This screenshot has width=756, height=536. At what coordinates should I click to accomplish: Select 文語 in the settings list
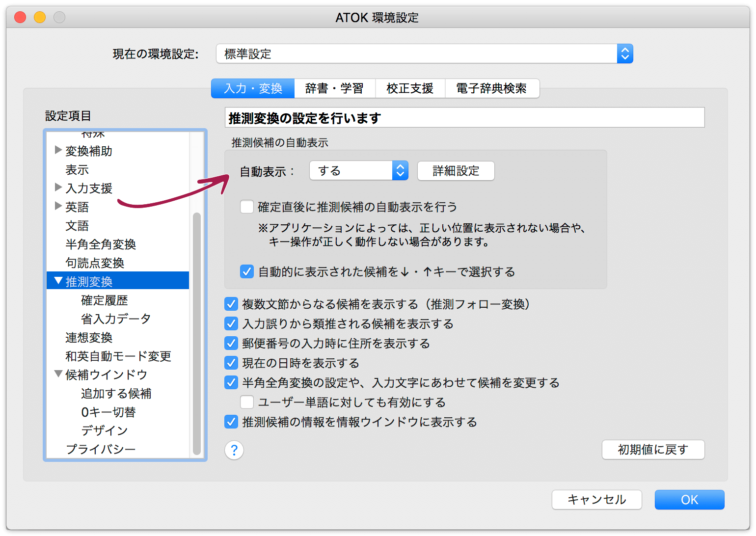coord(77,226)
